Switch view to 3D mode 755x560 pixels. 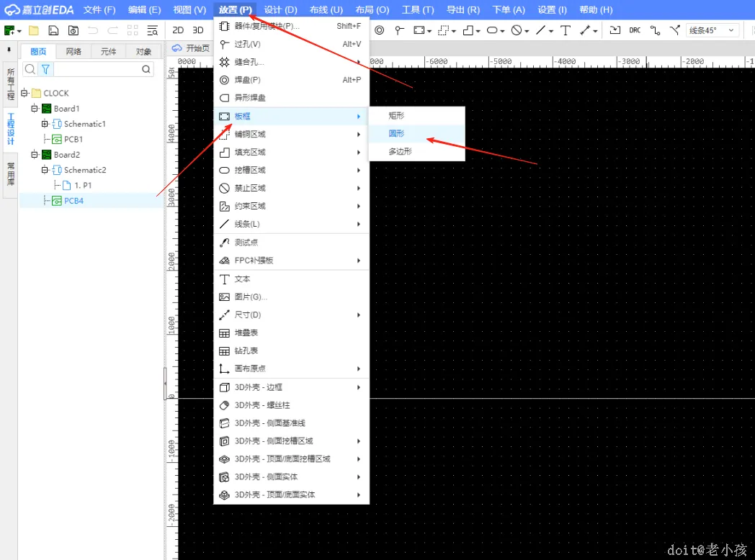(198, 30)
